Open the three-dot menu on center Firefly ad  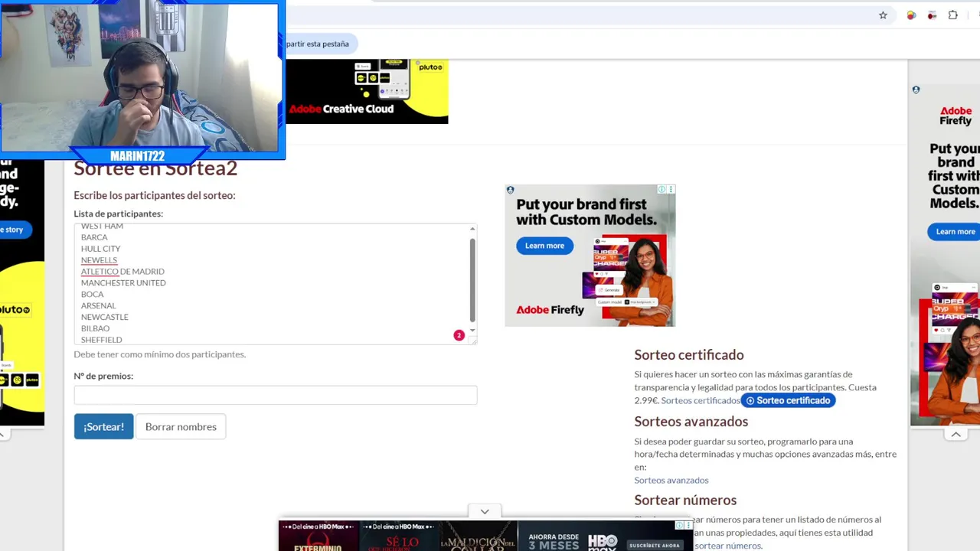671,189
